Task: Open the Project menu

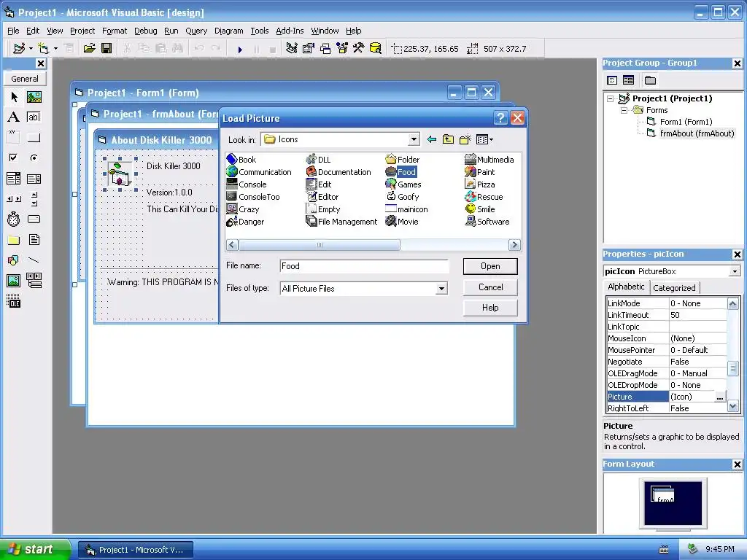Action: (x=82, y=31)
